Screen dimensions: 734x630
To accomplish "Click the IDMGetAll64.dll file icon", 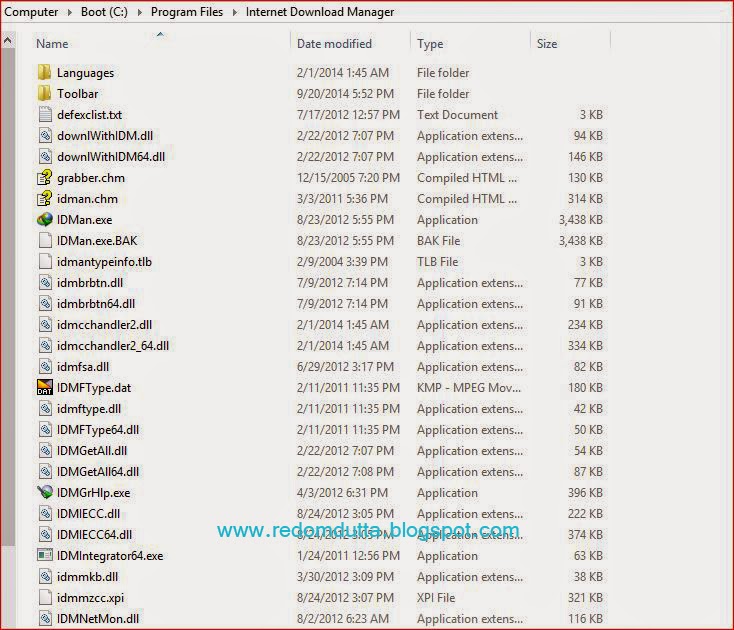I will (45, 472).
